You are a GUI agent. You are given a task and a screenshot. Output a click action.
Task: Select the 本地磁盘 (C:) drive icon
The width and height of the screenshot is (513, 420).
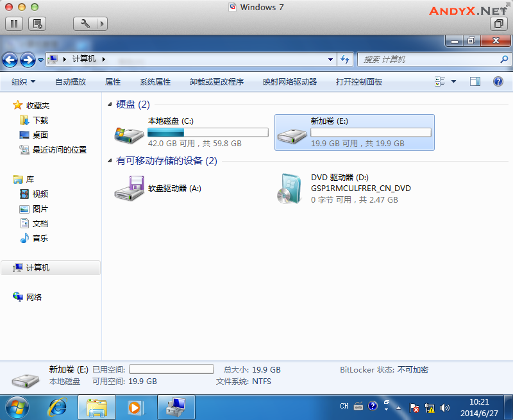(x=129, y=134)
